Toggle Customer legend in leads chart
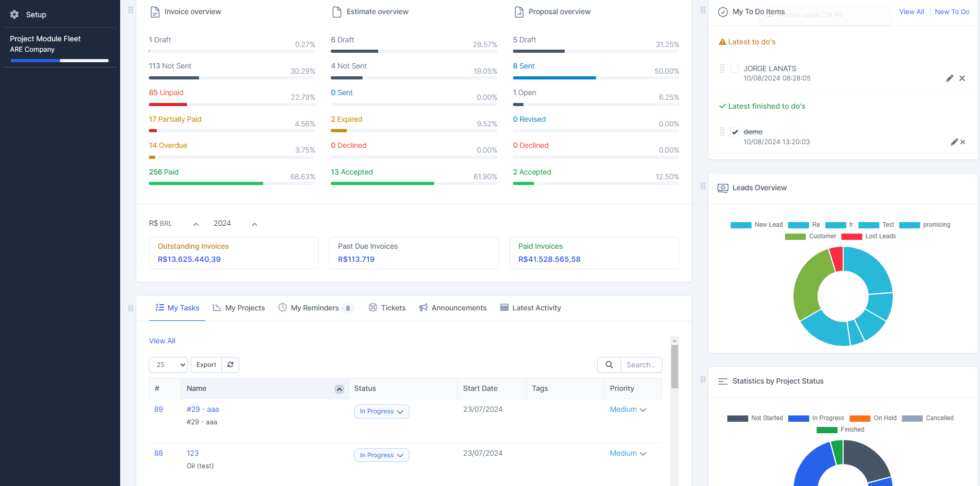Image resolution: width=980 pixels, height=486 pixels. [810, 237]
